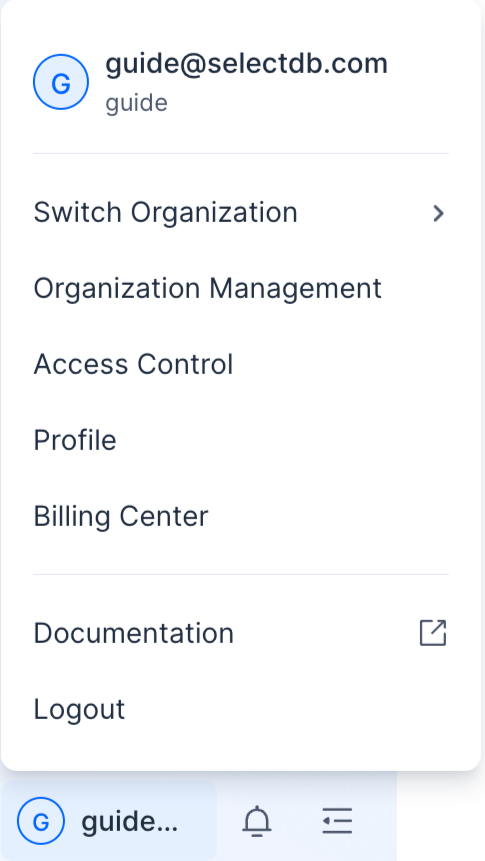The image size is (485, 861).
Task: Go to Access Control
Action: tap(241, 364)
